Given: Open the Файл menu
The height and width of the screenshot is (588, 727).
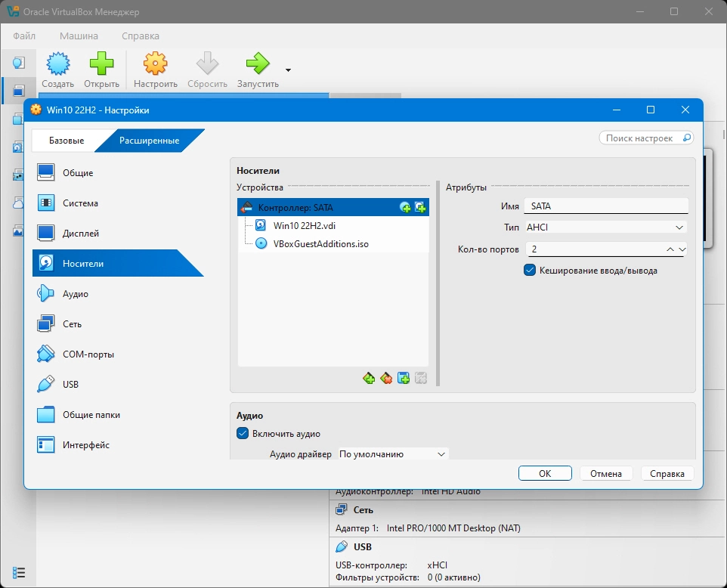Looking at the screenshot, I should [x=24, y=36].
